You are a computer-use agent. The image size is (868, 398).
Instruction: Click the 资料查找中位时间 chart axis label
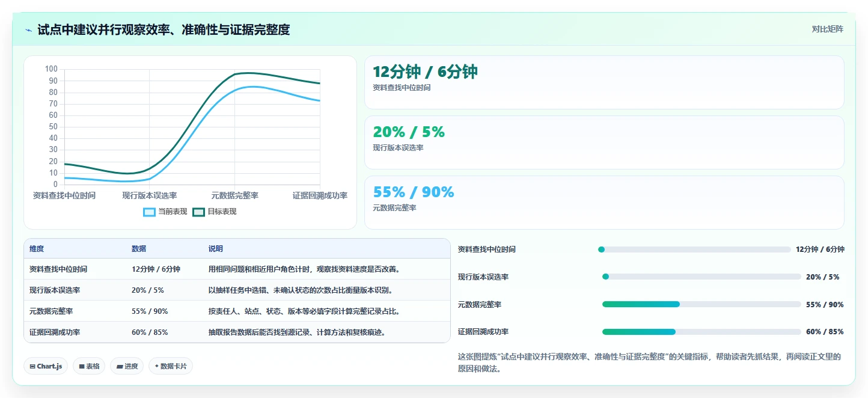(64, 195)
